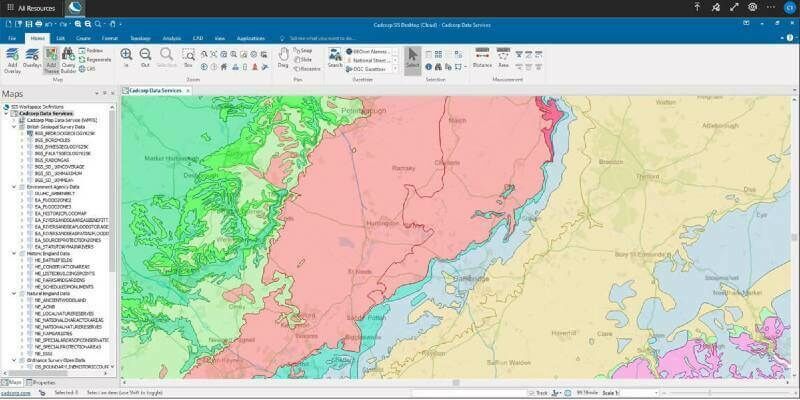Open the Gazetteer Search tool

coord(335,57)
